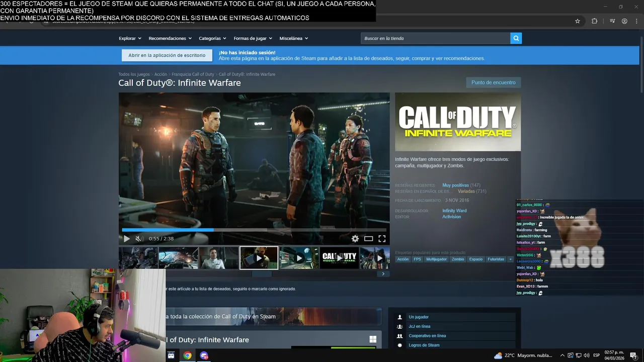Unmute the trailer with the speaker icon
Viewport: 644px width, 362px height.
(x=139, y=239)
